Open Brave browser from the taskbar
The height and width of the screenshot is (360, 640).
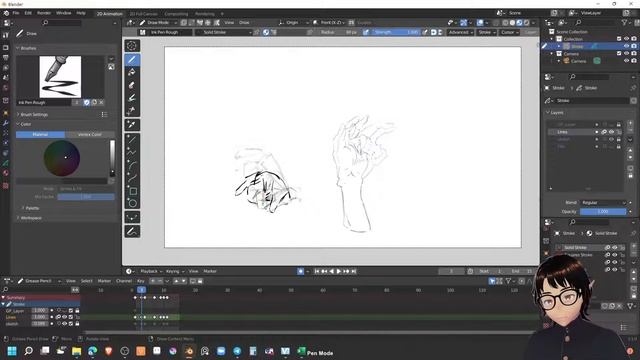pos(109,351)
